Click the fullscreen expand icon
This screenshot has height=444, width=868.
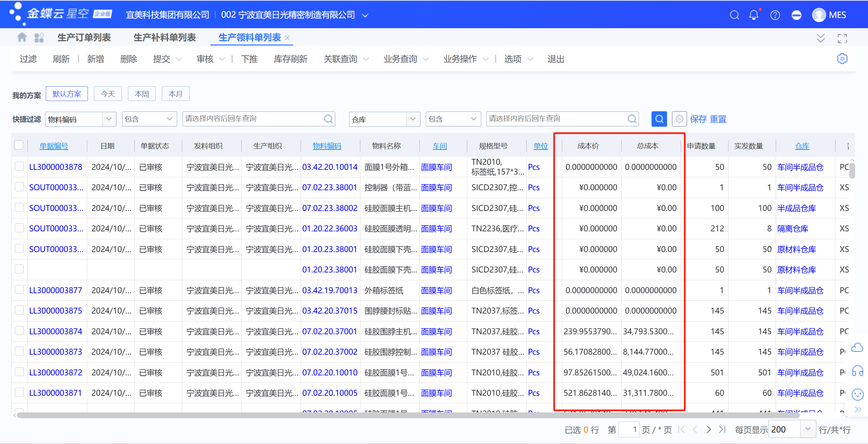(842, 38)
